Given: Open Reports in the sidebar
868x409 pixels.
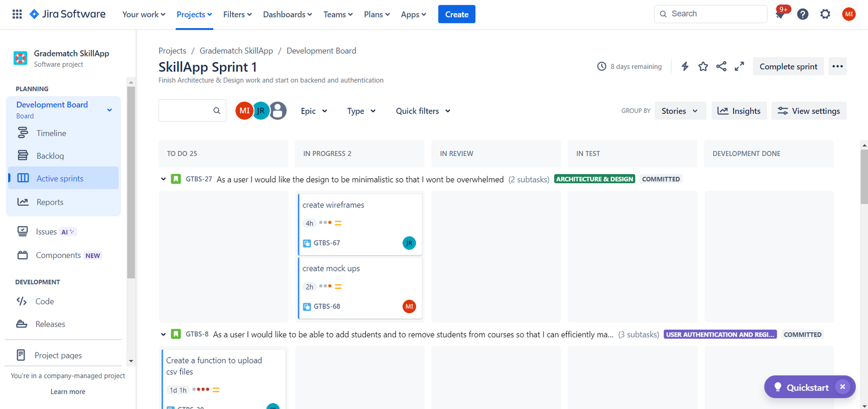Looking at the screenshot, I should coord(64,202).
